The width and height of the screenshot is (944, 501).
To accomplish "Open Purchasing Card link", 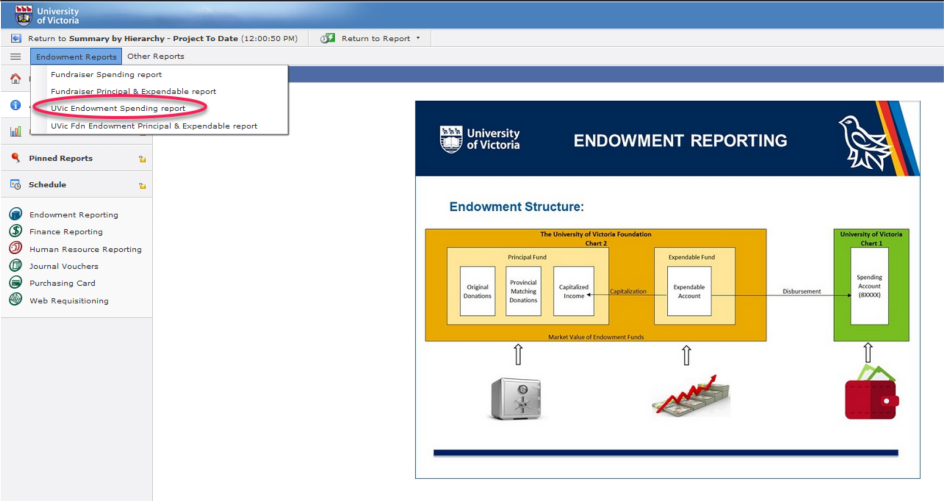I will pyautogui.click(x=62, y=283).
